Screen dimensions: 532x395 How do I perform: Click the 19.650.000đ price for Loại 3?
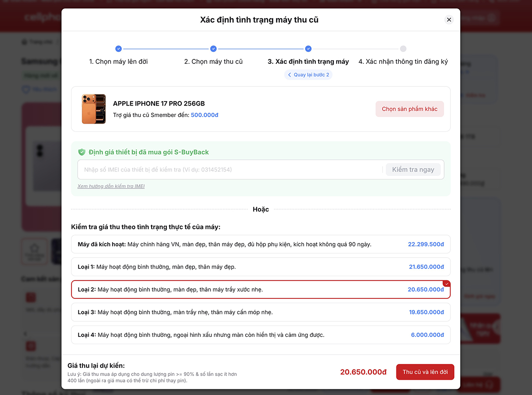point(426,312)
